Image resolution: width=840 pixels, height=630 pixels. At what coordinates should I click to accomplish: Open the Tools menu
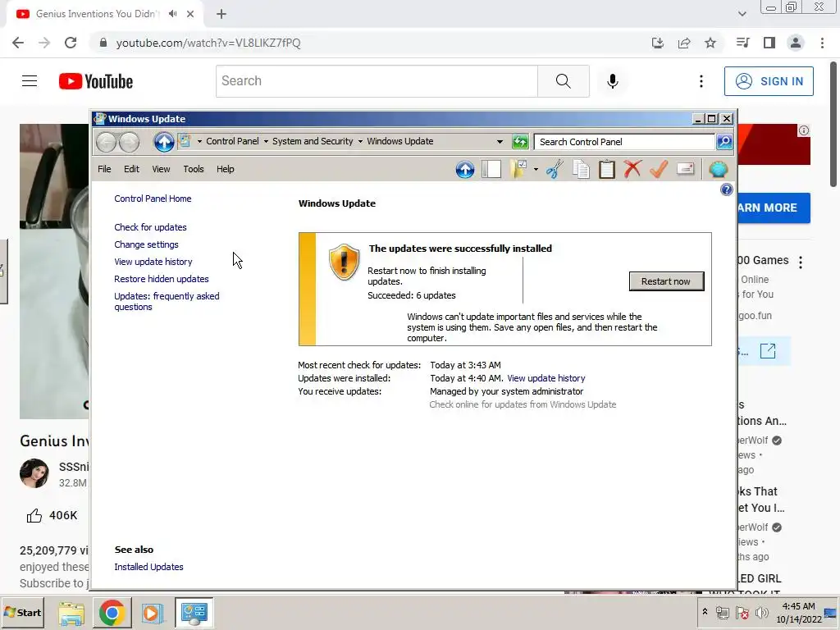point(194,169)
